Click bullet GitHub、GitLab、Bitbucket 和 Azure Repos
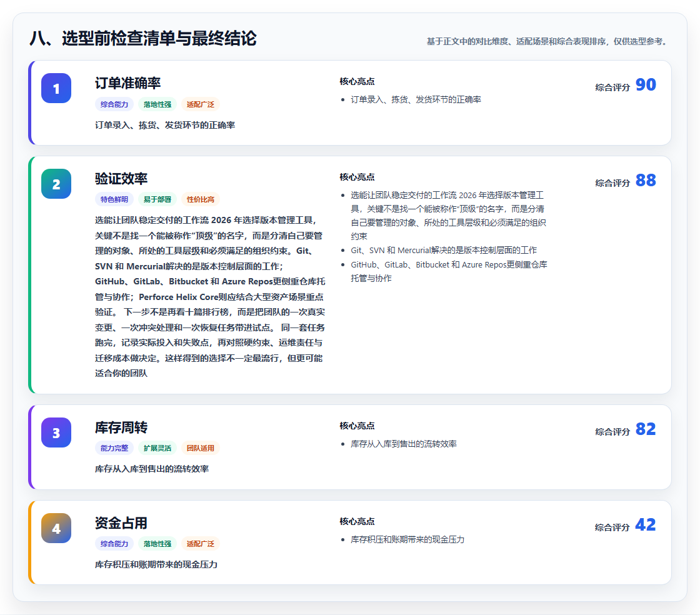Viewport: 700px width, 615px height. coord(449,271)
